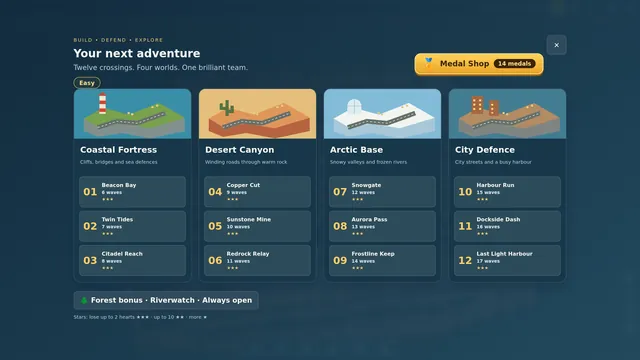Click the '17 waves' text
This screenshot has height=360, width=640.
(488, 261)
